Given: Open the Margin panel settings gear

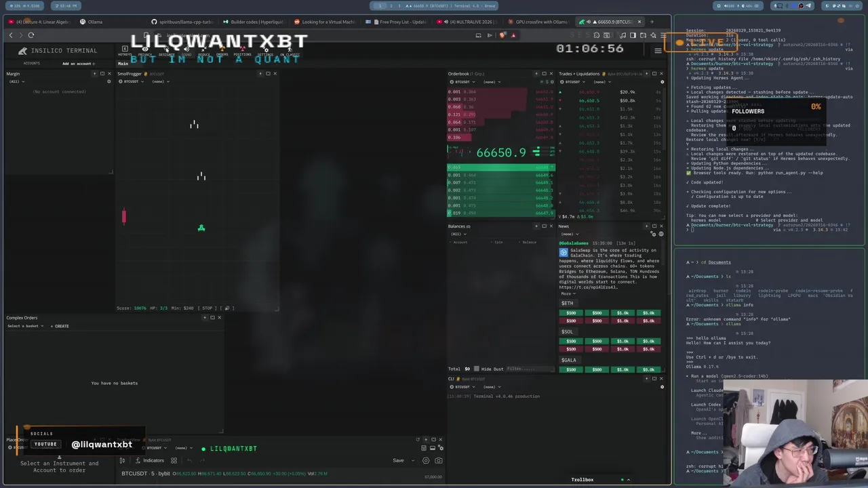Looking at the screenshot, I should pos(108,81).
